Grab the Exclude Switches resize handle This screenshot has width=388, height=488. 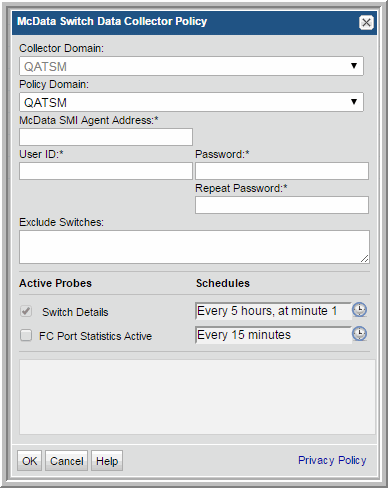pyautogui.click(x=365, y=259)
